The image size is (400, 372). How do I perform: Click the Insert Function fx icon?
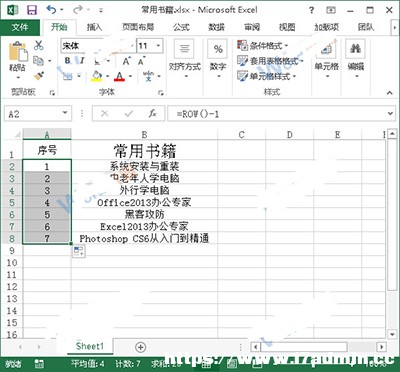tap(153, 114)
